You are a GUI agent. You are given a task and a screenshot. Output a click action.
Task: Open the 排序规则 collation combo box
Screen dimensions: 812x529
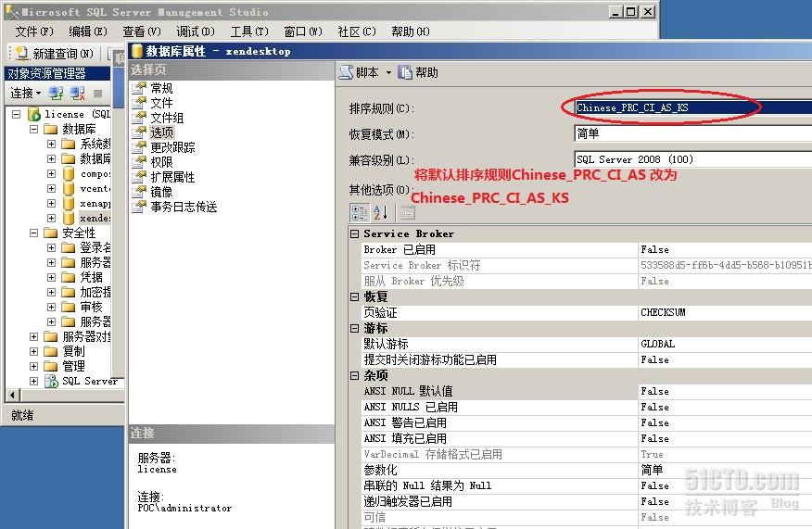[693, 107]
